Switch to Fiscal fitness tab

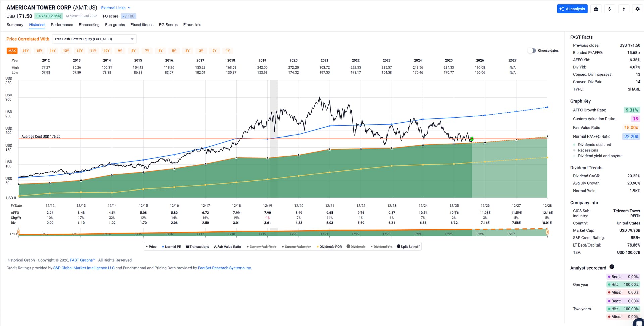pos(142,25)
